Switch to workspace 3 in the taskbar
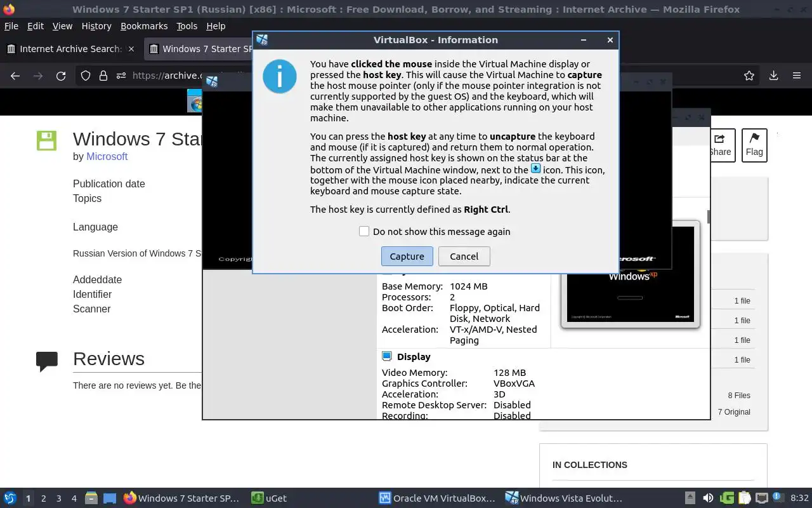 [x=59, y=498]
